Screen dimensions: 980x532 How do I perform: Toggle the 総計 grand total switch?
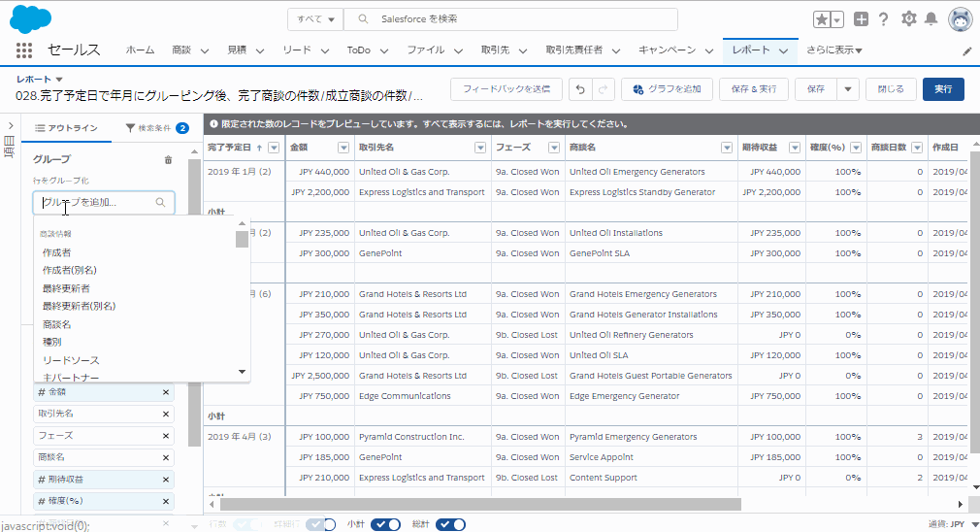(x=450, y=524)
